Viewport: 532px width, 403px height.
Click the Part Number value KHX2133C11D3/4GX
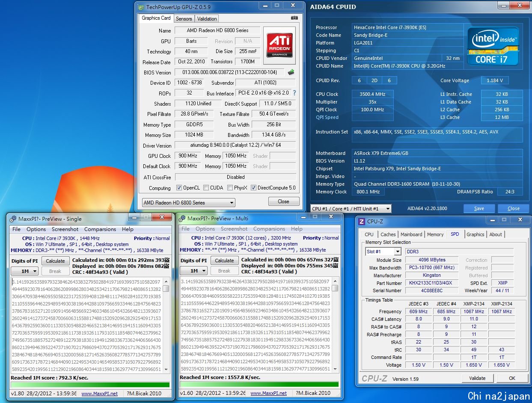point(431,283)
